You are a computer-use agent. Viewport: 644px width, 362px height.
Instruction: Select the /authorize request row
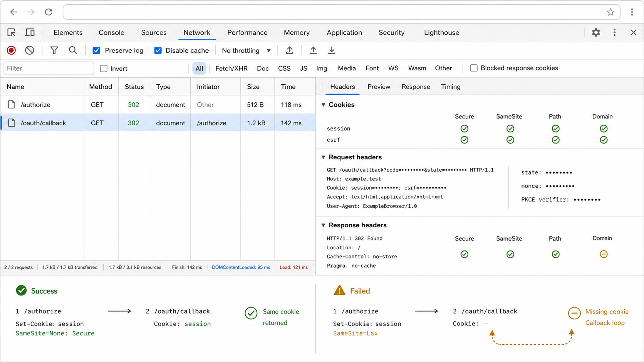[158, 105]
